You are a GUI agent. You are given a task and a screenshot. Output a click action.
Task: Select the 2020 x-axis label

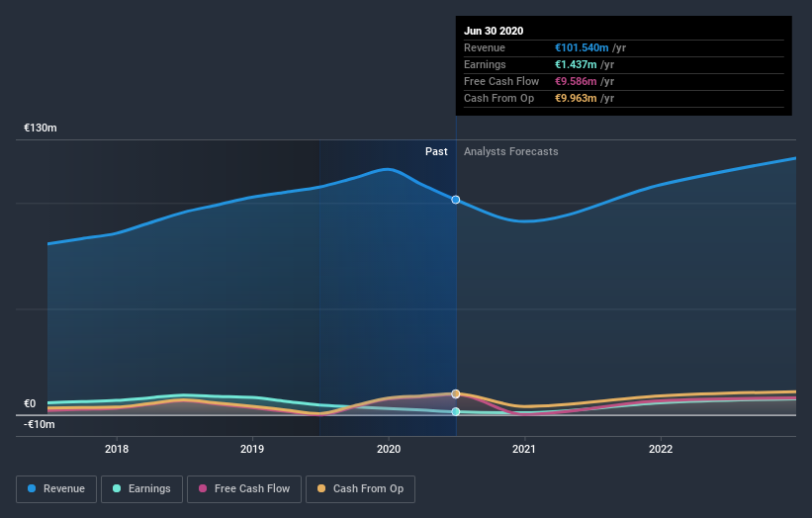pos(389,449)
